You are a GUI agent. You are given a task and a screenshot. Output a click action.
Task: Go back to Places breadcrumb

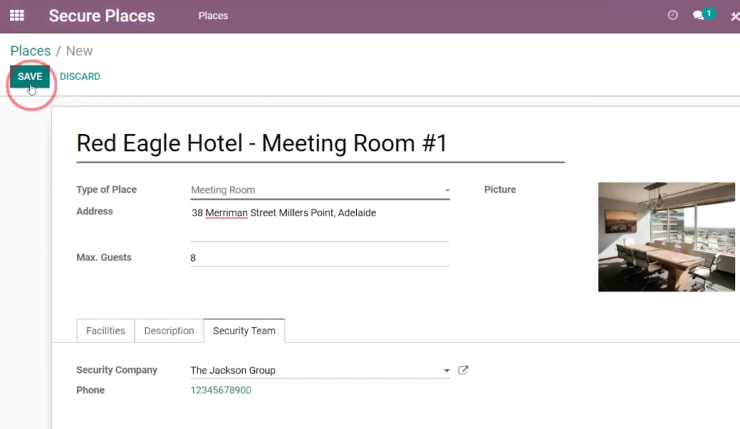click(30, 51)
